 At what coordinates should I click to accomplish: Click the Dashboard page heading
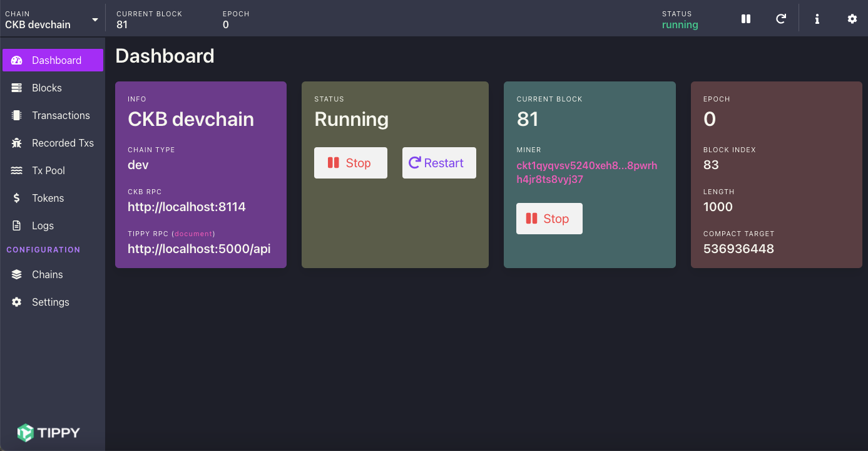click(x=165, y=56)
